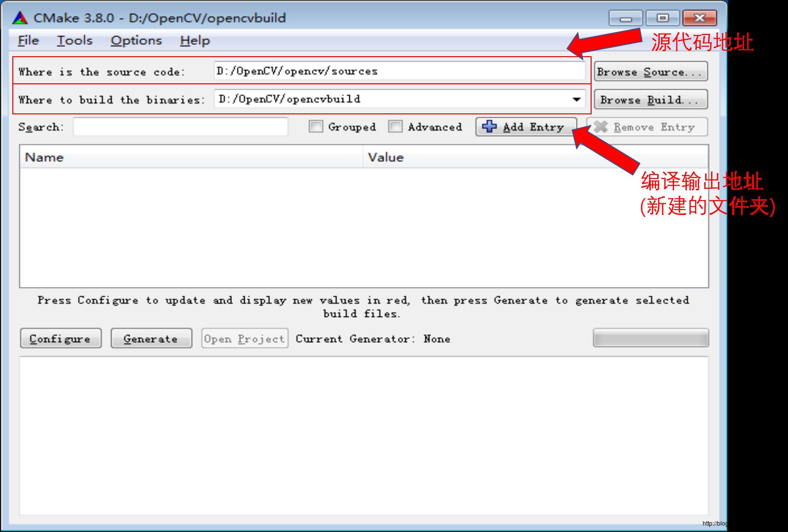
Task: Click the Browse Build button
Action: pyautogui.click(x=651, y=99)
